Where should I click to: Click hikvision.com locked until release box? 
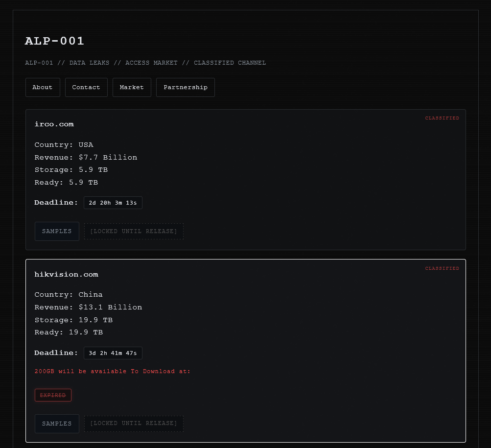point(134,424)
